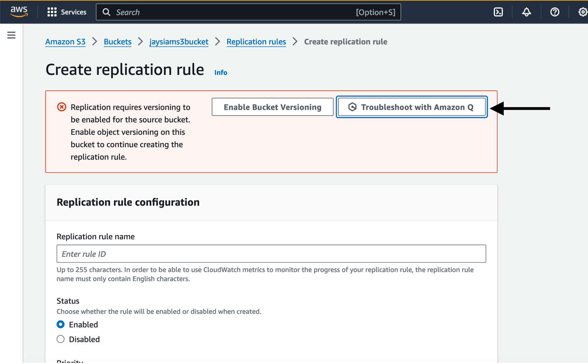Click the red error alert icon
Image resolution: width=588 pixels, height=364 pixels.
tap(61, 106)
